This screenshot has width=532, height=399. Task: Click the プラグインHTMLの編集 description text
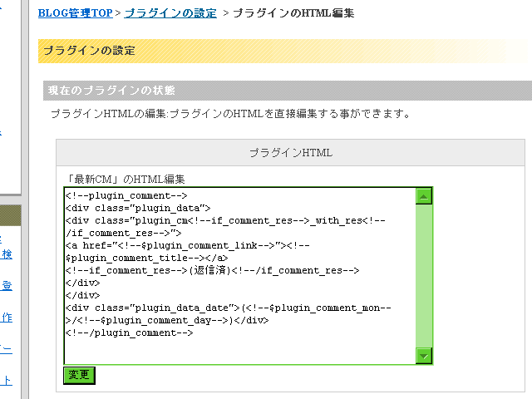click(x=229, y=113)
